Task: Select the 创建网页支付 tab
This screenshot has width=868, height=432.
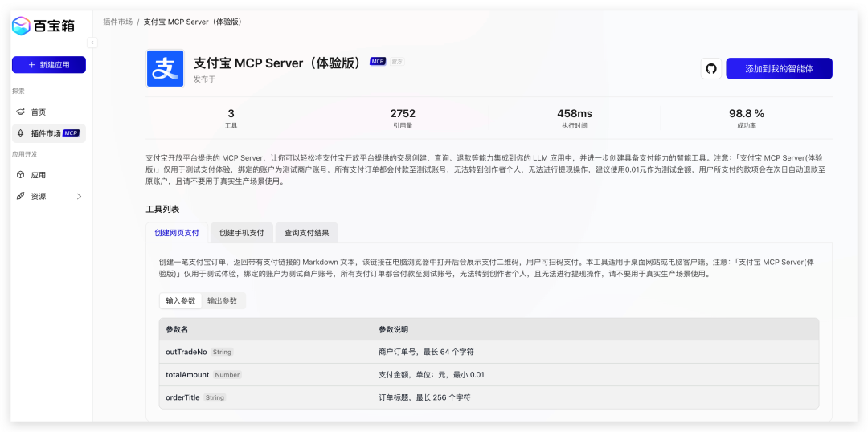Action: click(177, 233)
